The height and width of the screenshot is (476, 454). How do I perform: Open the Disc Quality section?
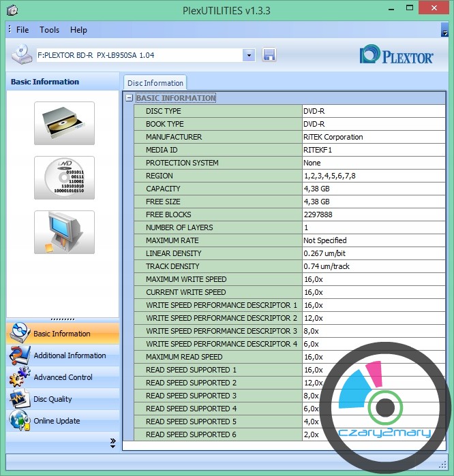click(52, 399)
